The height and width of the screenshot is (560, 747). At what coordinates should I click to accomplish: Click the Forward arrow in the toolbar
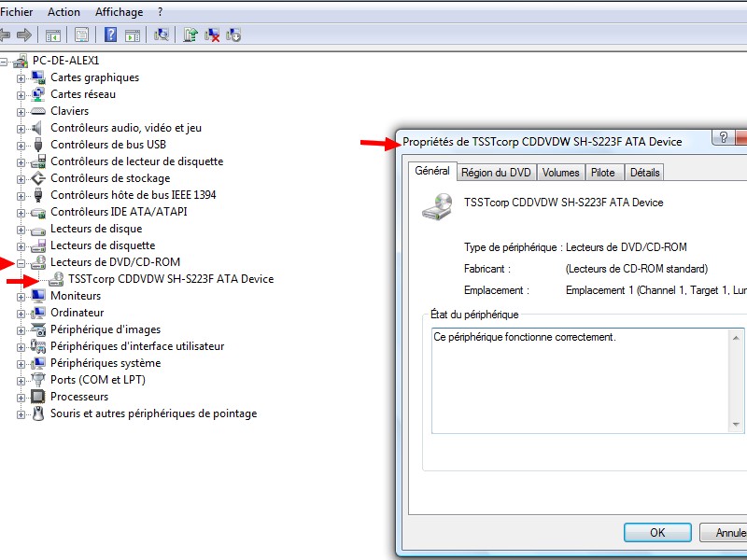coord(24,35)
